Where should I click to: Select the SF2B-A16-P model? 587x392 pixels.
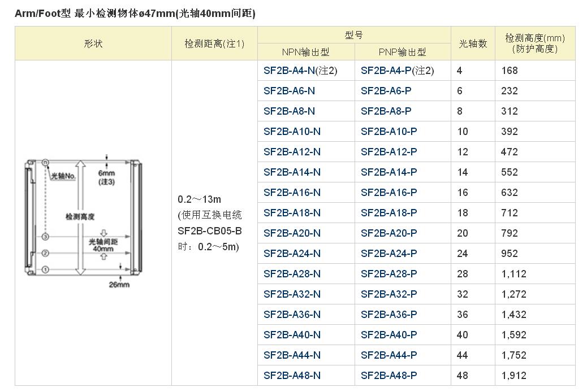point(389,193)
